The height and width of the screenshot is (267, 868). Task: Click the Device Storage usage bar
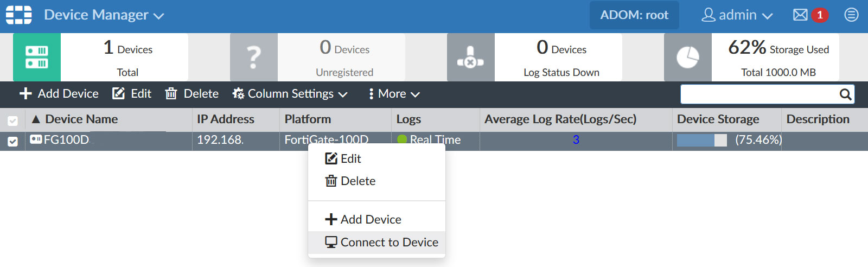point(701,140)
